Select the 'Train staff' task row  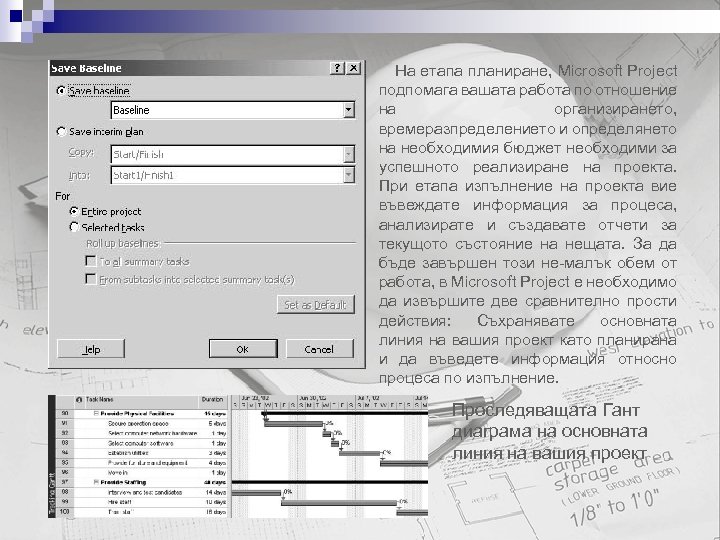[120, 512]
